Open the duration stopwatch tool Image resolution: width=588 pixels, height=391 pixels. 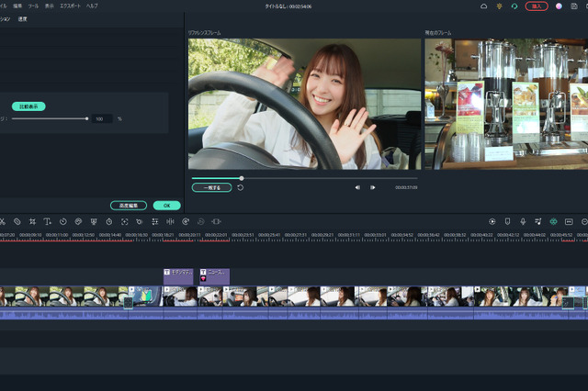tap(109, 222)
